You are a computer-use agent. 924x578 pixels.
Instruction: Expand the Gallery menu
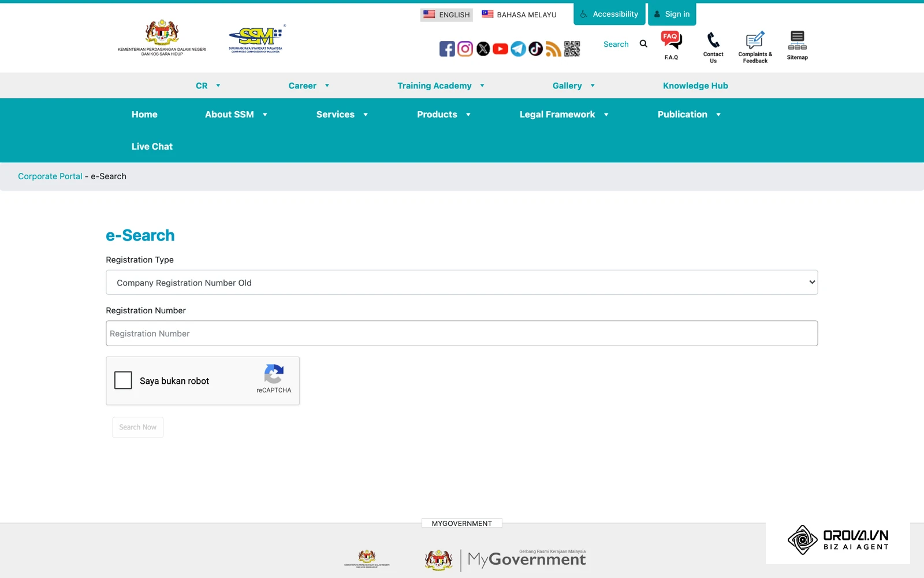(573, 86)
